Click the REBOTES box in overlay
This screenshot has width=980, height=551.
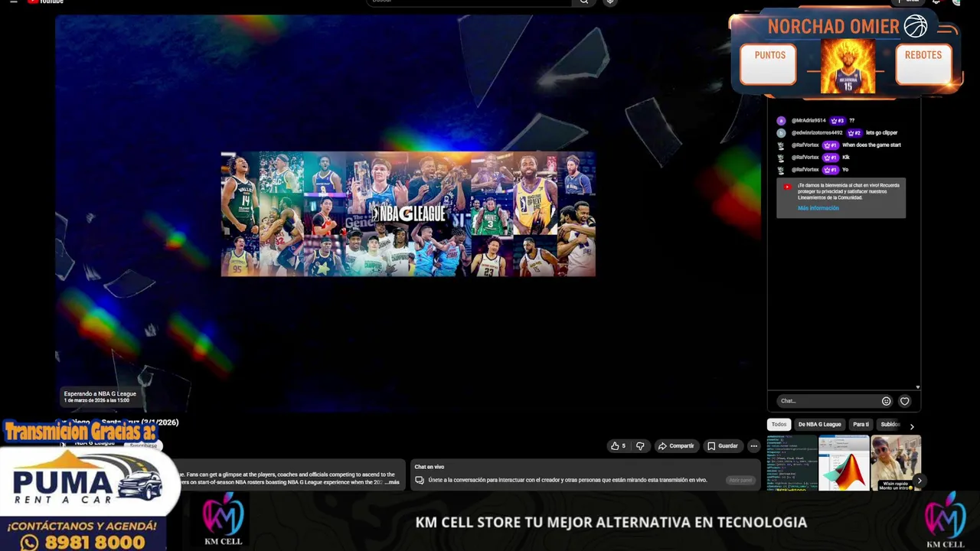(924, 64)
